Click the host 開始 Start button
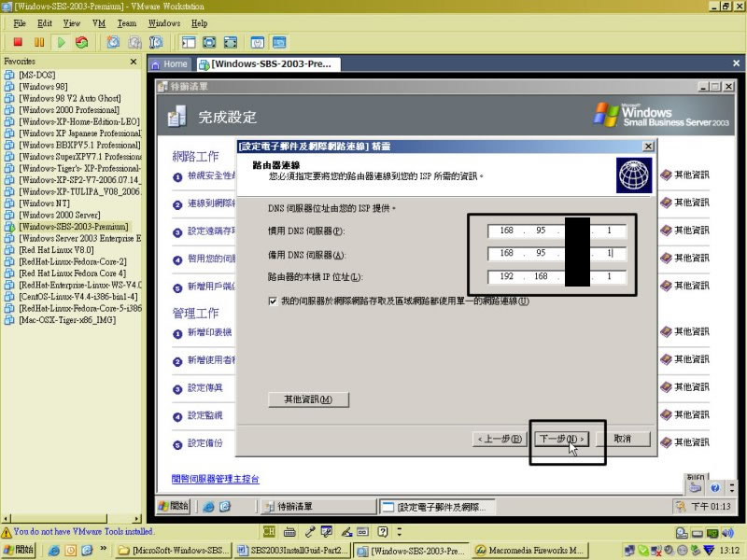 click(18, 550)
